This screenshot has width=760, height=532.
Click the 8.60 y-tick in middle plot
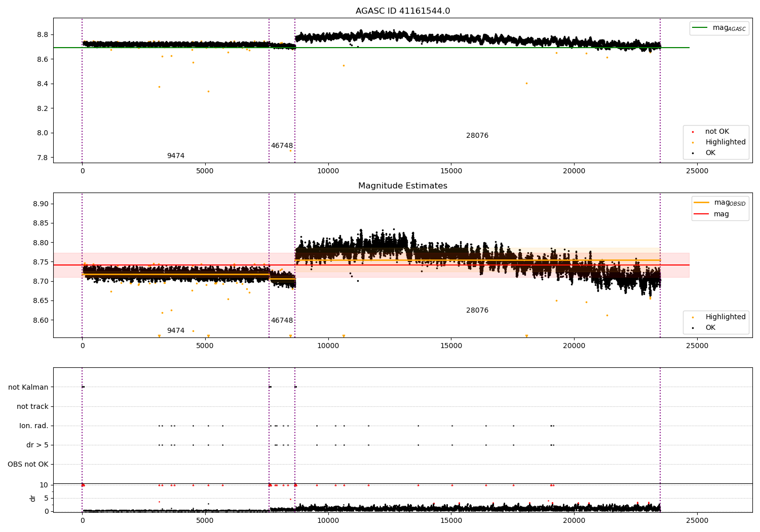pyautogui.click(x=41, y=321)
